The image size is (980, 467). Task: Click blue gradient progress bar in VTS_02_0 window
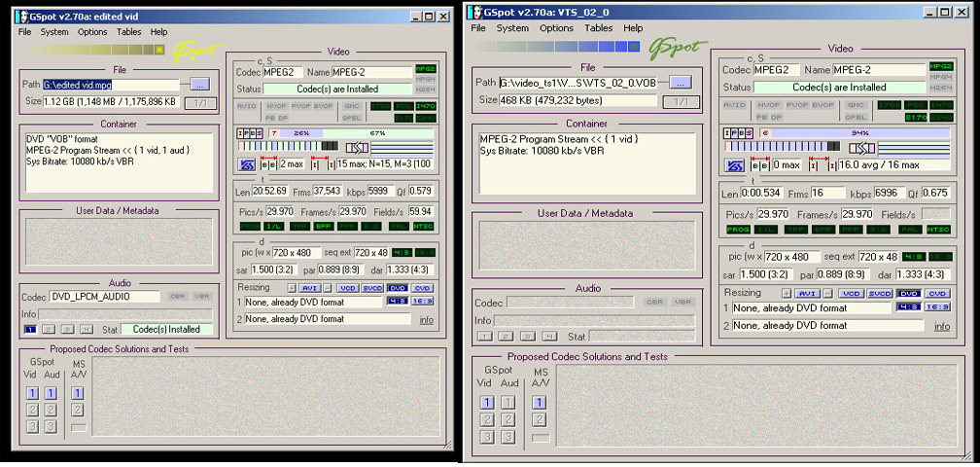coord(557,47)
